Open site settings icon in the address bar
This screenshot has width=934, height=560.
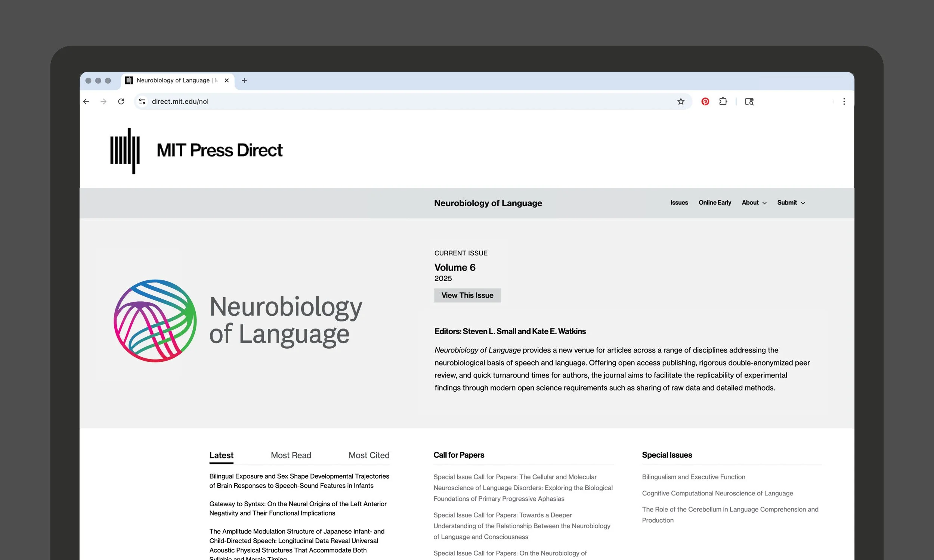pos(142,101)
